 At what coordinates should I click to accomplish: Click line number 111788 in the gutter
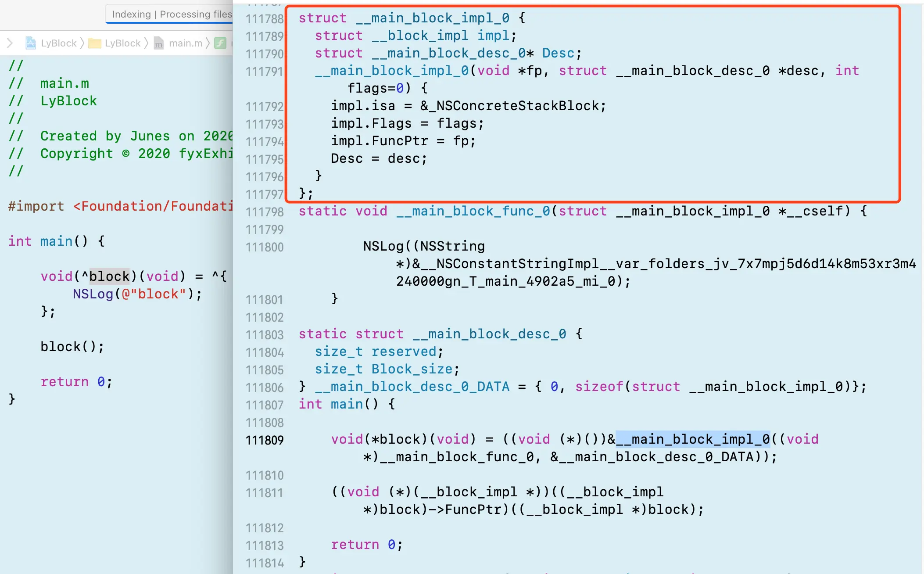tap(265, 19)
